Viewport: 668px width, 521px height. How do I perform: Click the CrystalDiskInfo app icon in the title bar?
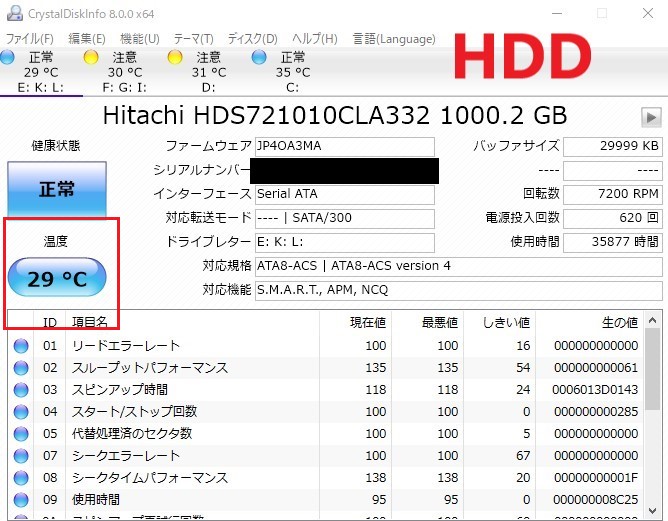[14, 13]
